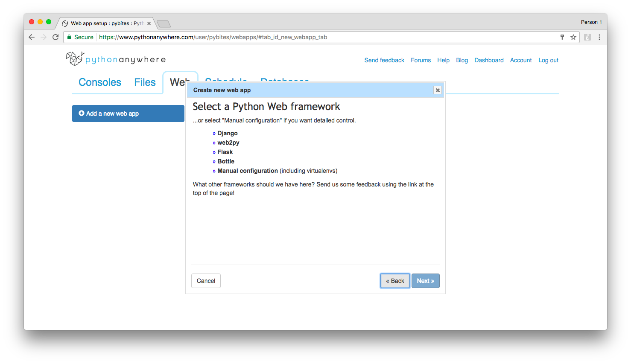
Task: Open Chrome's three-dot menu
Action: click(x=599, y=37)
